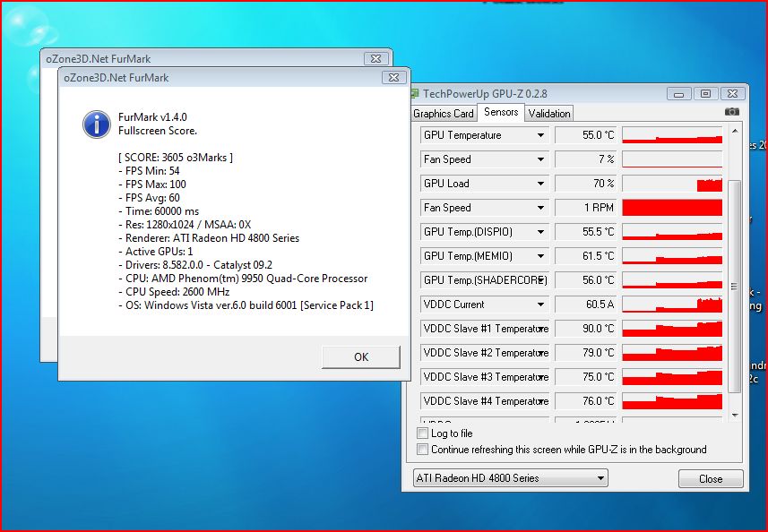The height and width of the screenshot is (532, 768).
Task: Click the CPU Speed: 2600 MHz line
Action: pyautogui.click(x=174, y=292)
